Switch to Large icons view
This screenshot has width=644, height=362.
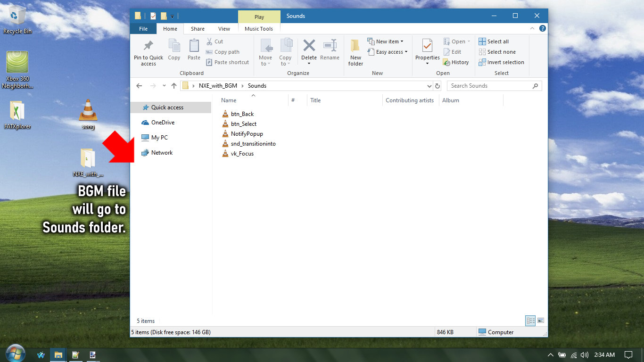pyautogui.click(x=541, y=321)
